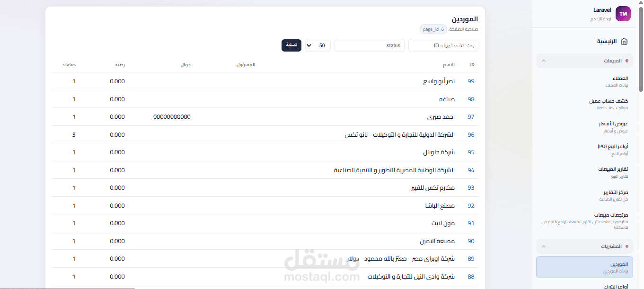
Task: Select supplier name صباغه
Action: pos(447,99)
